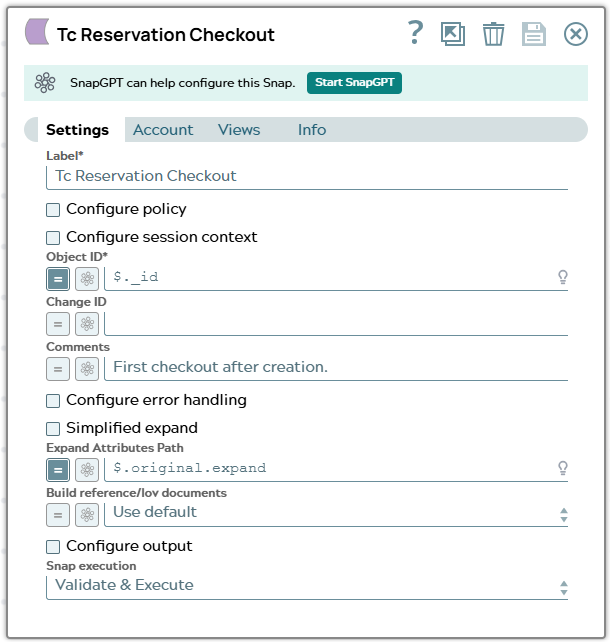
Task: Check the Simplified expand option
Action: [53, 429]
